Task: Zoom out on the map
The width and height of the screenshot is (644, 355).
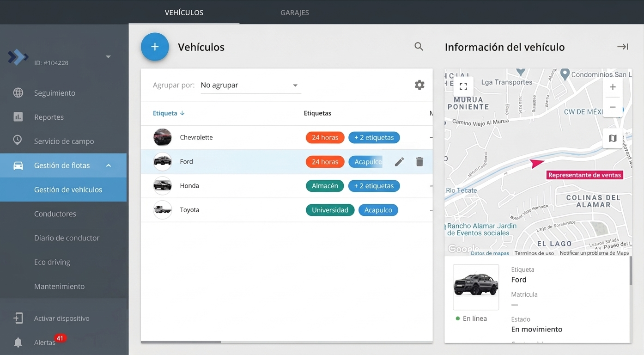Action: [613, 107]
